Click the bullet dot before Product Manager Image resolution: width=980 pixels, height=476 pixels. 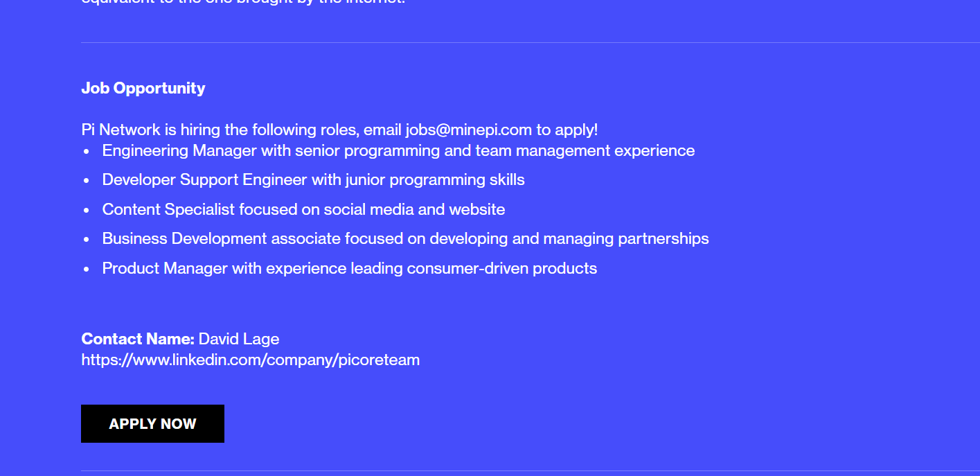click(87, 269)
